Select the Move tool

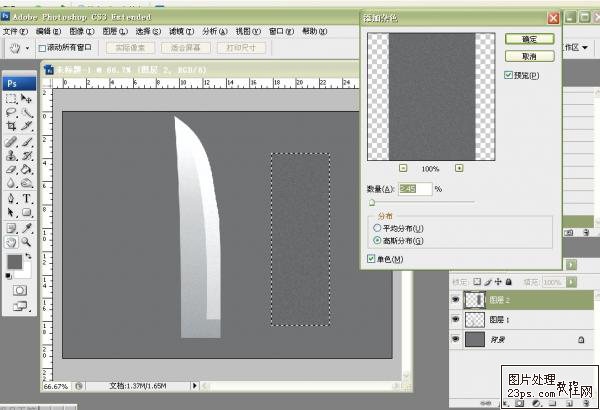(26, 99)
